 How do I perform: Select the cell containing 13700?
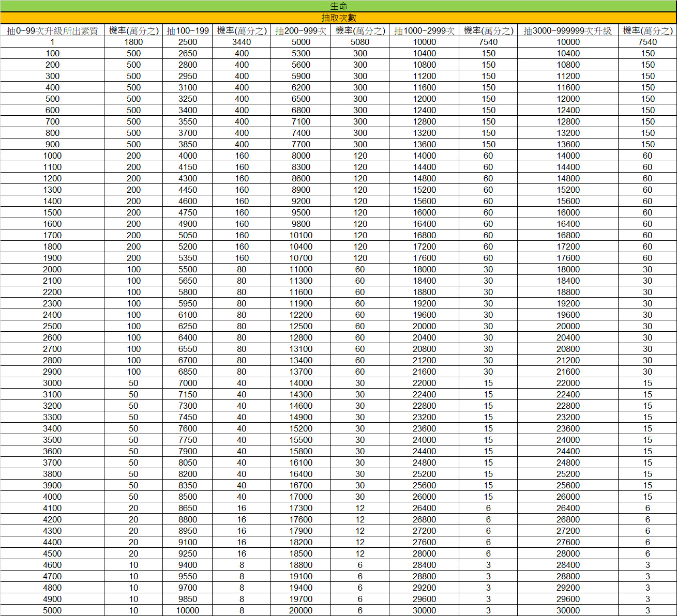300,372
